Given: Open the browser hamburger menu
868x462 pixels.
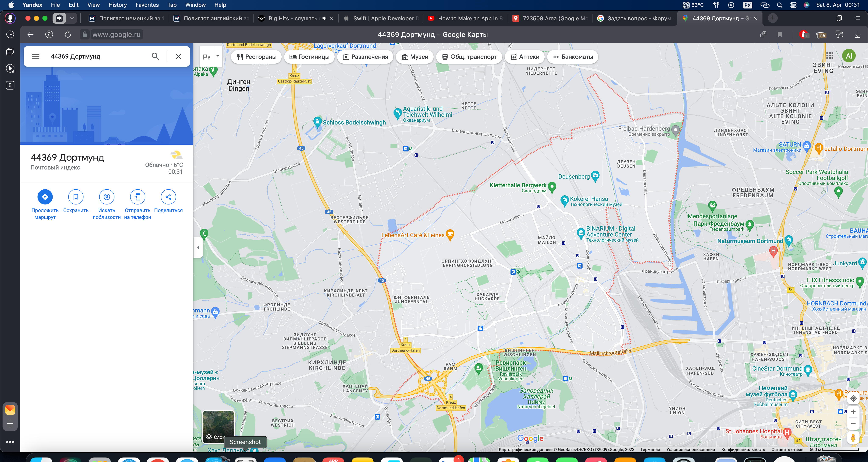Looking at the screenshot, I should click(858, 18).
